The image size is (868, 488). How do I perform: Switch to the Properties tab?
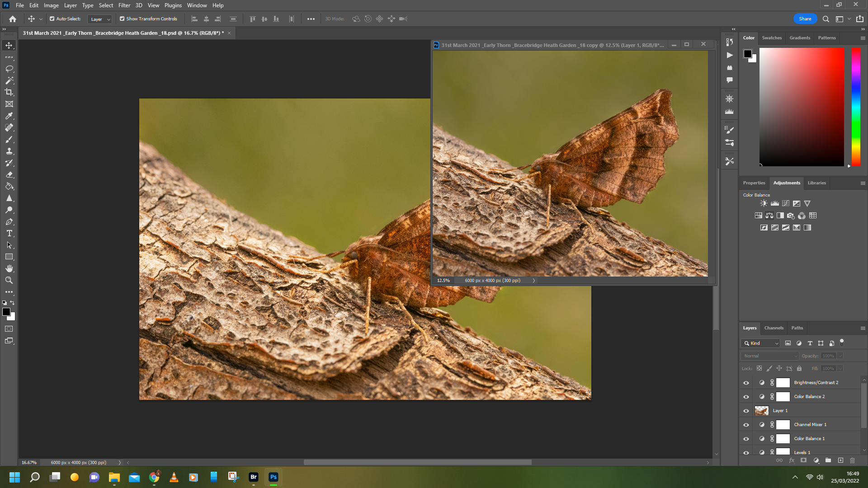coord(754,183)
